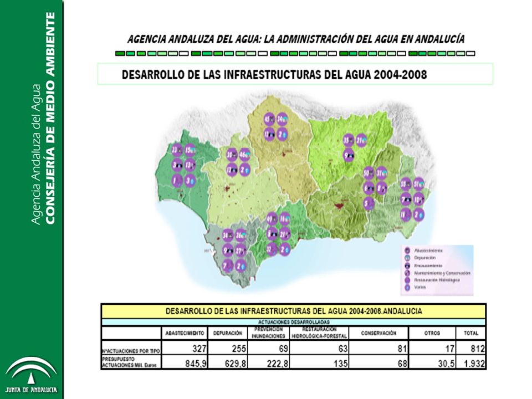Click the Encauzamiento legend icon
Image resolution: width=532 pixels, height=399 pixels.
pos(407,265)
